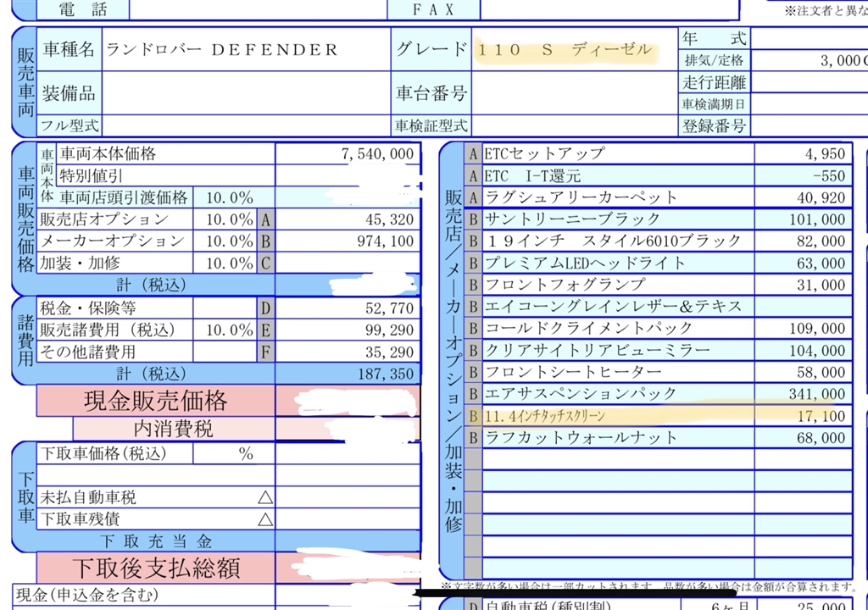
Task: Click the 下取車価格(税込) label
Action: [103, 454]
